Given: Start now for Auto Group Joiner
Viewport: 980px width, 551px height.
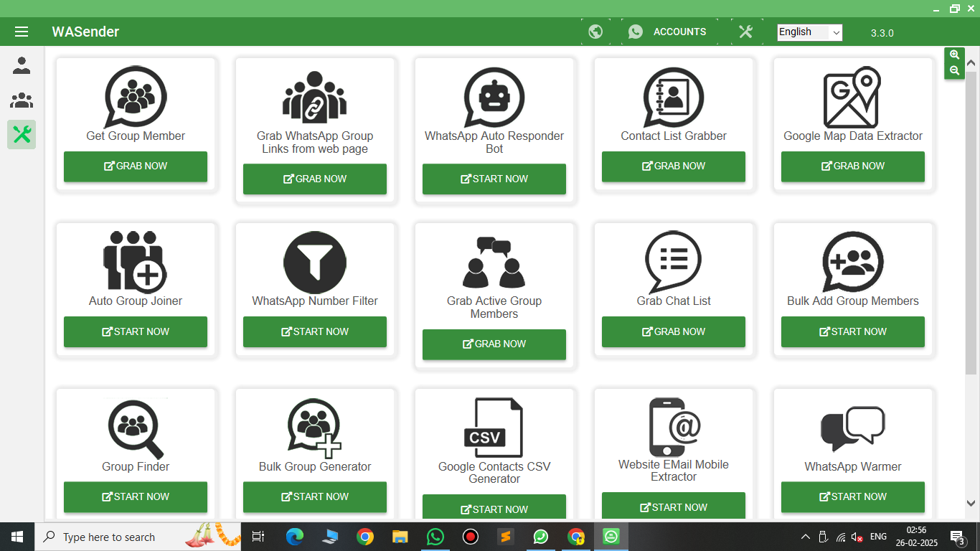Looking at the screenshot, I should coord(136,331).
